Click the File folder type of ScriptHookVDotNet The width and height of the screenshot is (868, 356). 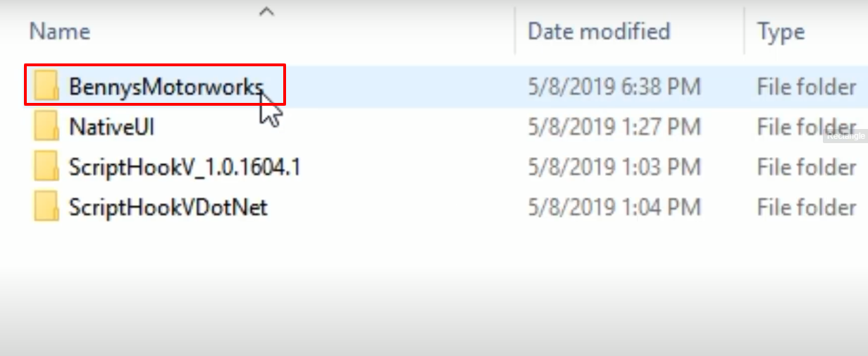tap(806, 207)
